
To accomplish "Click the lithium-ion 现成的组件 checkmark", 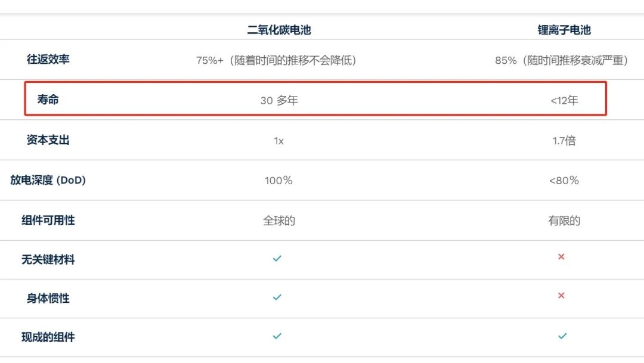I will tap(562, 336).
